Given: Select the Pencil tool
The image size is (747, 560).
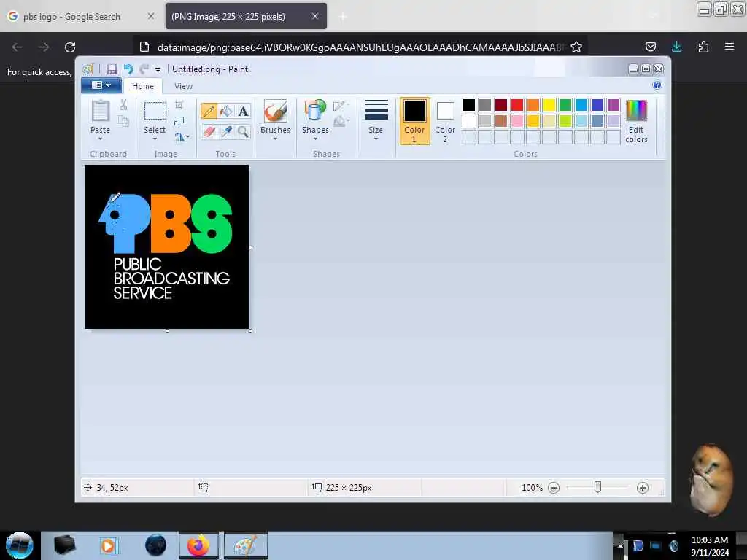Looking at the screenshot, I should (x=209, y=112).
